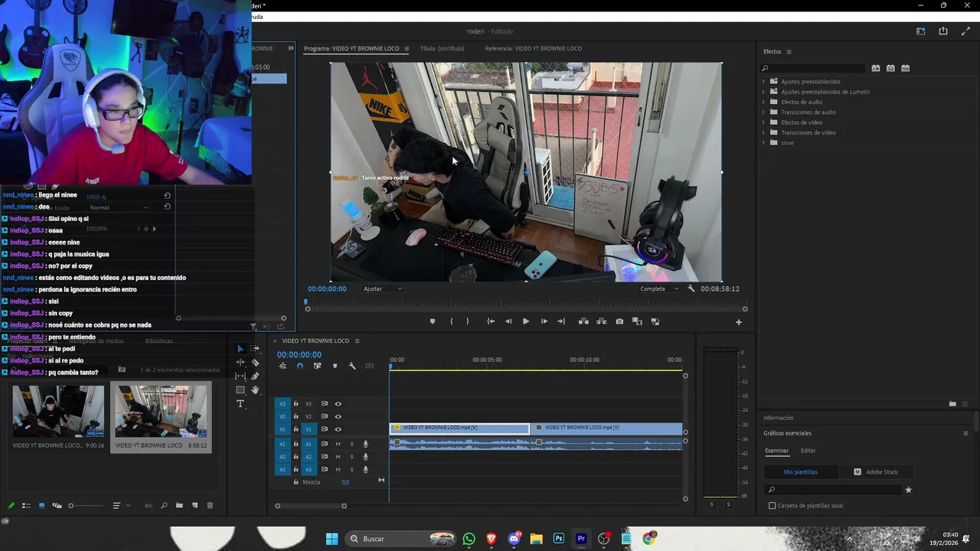Open program monitor settings wrench
Viewport: 980px width, 551px height.
tap(691, 289)
